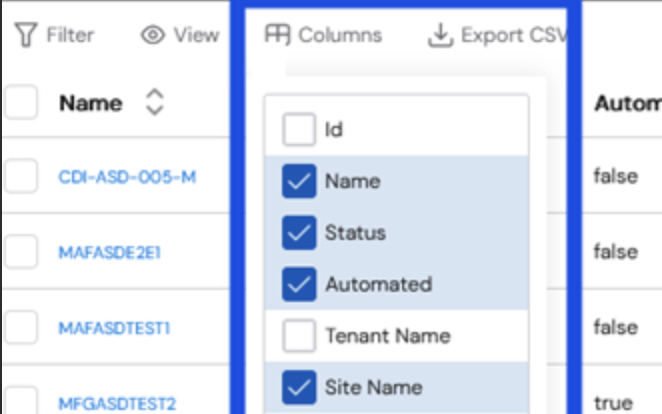Open the CDI-ASD-005-M link
This screenshot has height=414, width=662.
(x=127, y=177)
